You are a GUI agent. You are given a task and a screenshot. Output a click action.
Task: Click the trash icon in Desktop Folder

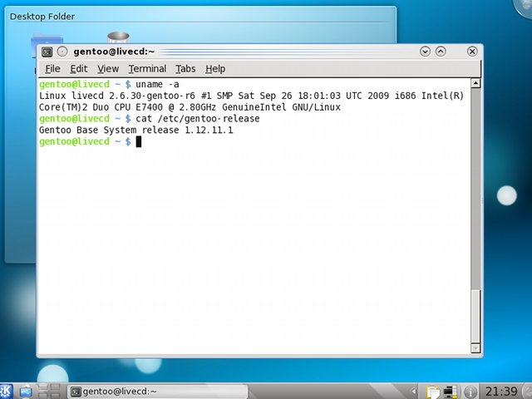(118, 37)
